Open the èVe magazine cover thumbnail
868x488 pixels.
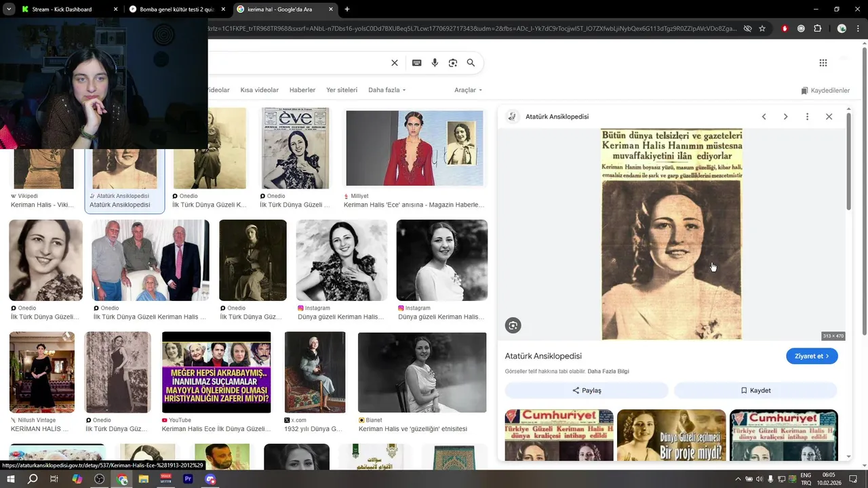[295, 148]
